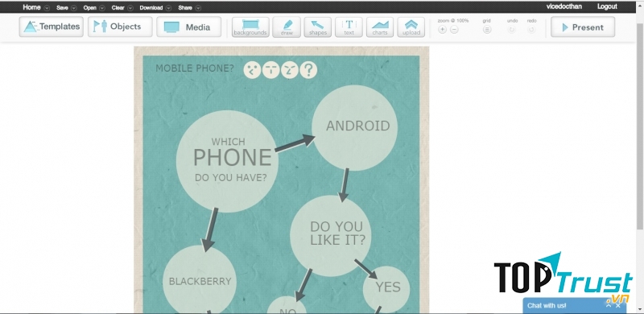Viewport: 644px width, 314px height.
Task: Click the Home menu
Action: click(31, 7)
